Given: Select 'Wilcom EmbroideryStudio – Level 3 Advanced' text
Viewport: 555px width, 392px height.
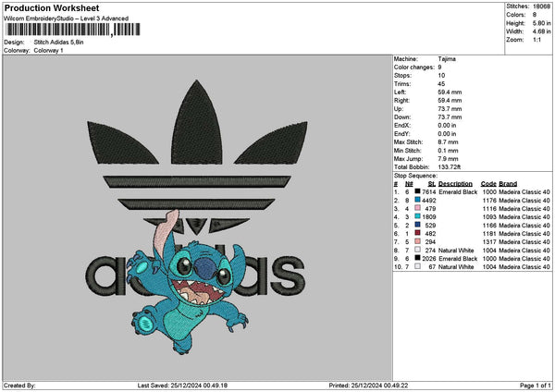Looking at the screenshot, I should point(67,18).
